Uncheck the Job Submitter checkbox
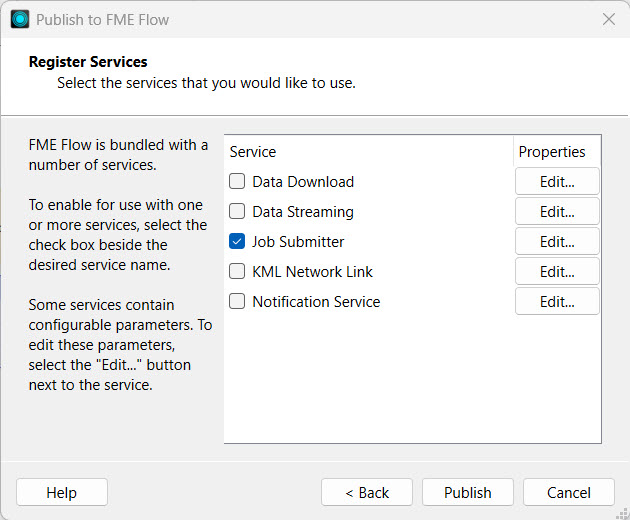 (x=237, y=242)
